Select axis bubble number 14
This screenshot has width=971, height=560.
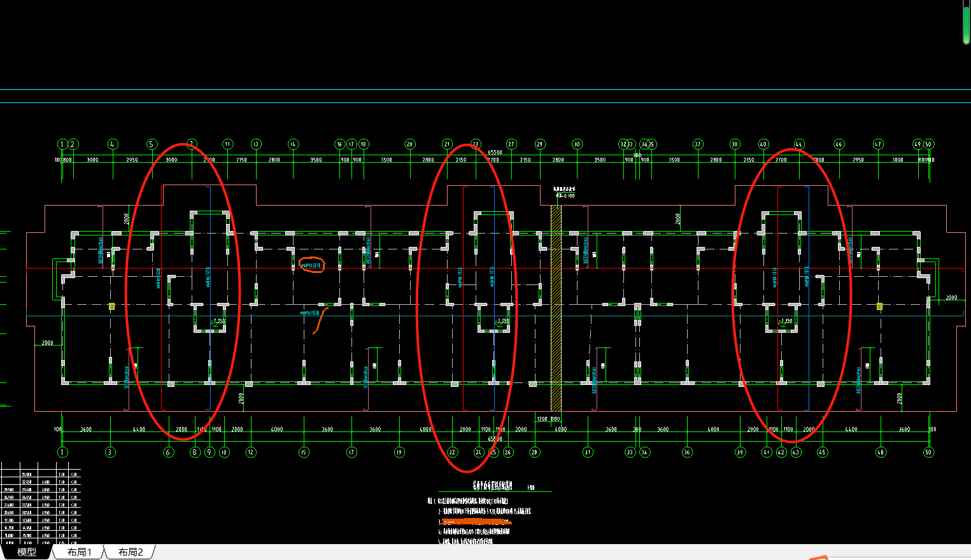point(293,144)
